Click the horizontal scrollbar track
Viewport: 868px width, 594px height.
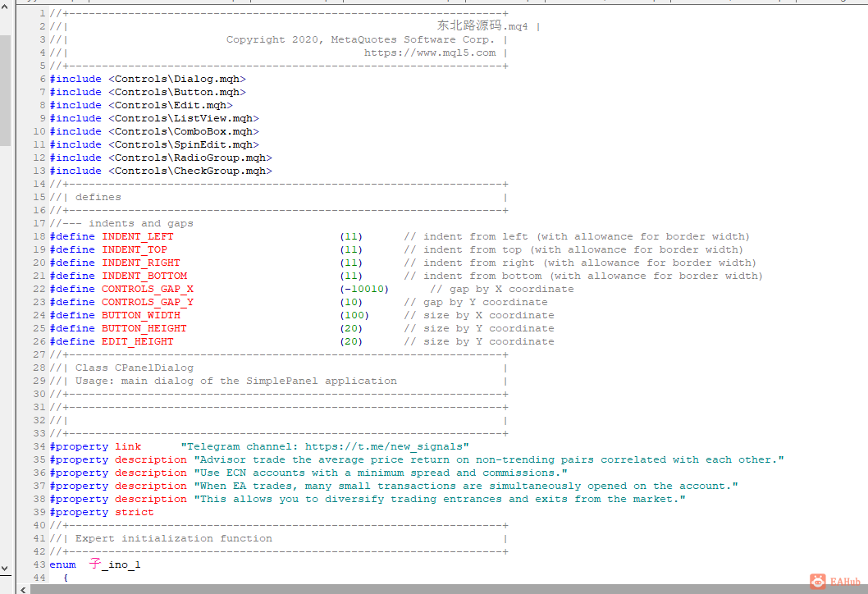(449, 590)
